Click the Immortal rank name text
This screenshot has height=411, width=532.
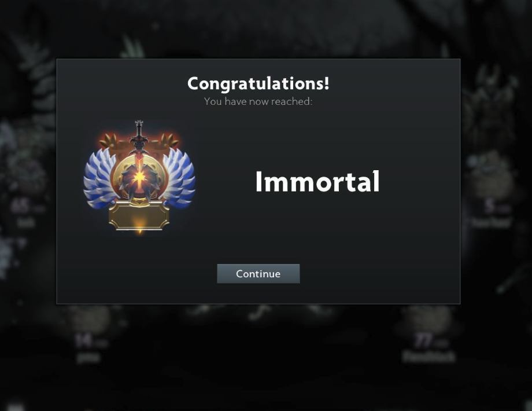click(317, 181)
